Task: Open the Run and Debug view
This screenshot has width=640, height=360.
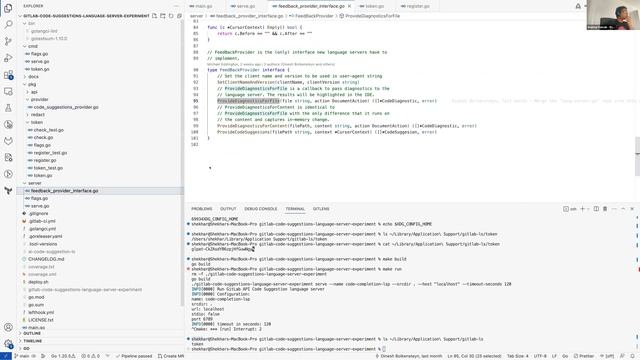Action: tap(8, 58)
